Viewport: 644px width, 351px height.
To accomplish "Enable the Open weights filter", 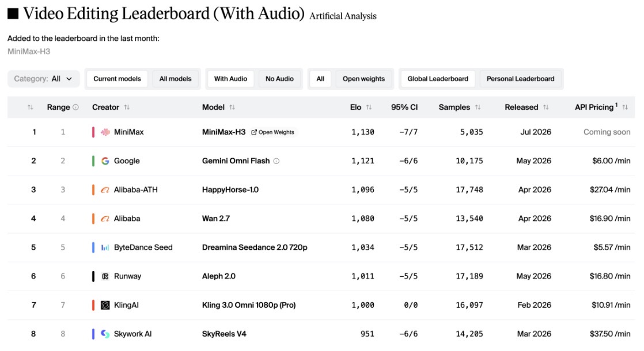I will click(363, 79).
